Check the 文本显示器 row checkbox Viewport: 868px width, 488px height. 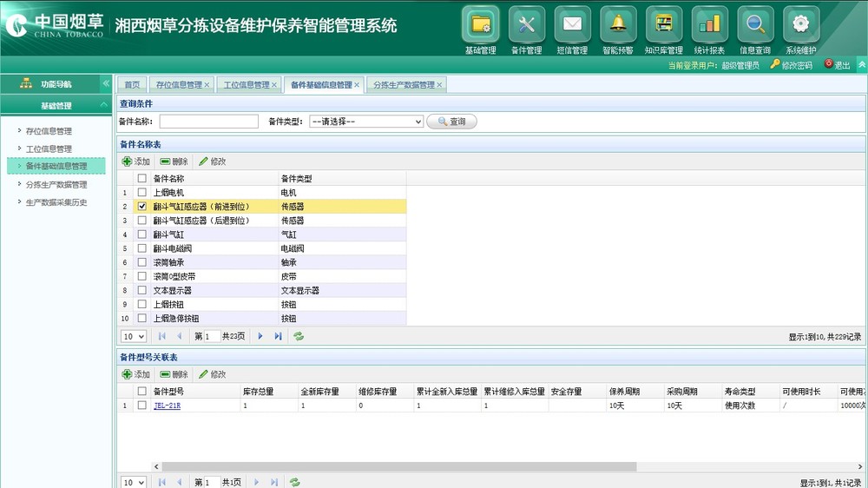142,290
